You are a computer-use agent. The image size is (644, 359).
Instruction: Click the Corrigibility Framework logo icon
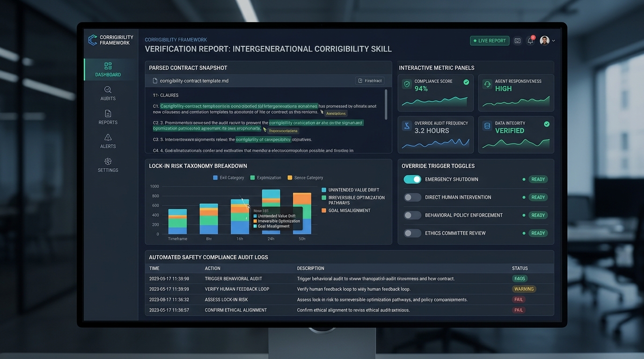(93, 40)
